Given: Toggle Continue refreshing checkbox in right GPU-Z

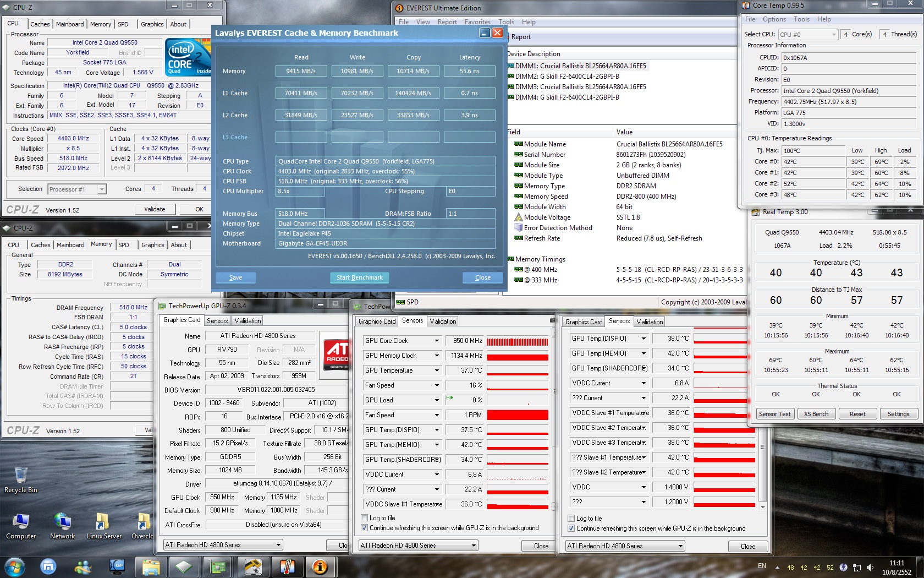Looking at the screenshot, I should click(571, 528).
